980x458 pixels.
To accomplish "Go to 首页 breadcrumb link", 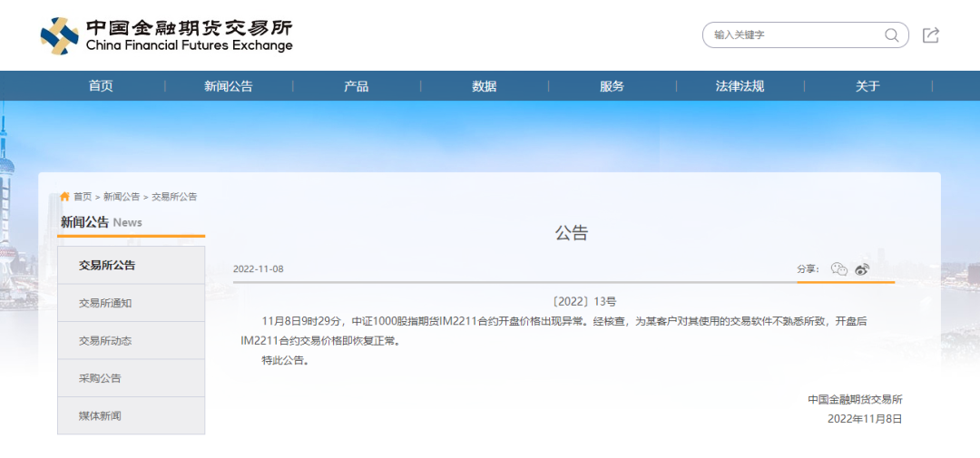I will 83,197.
